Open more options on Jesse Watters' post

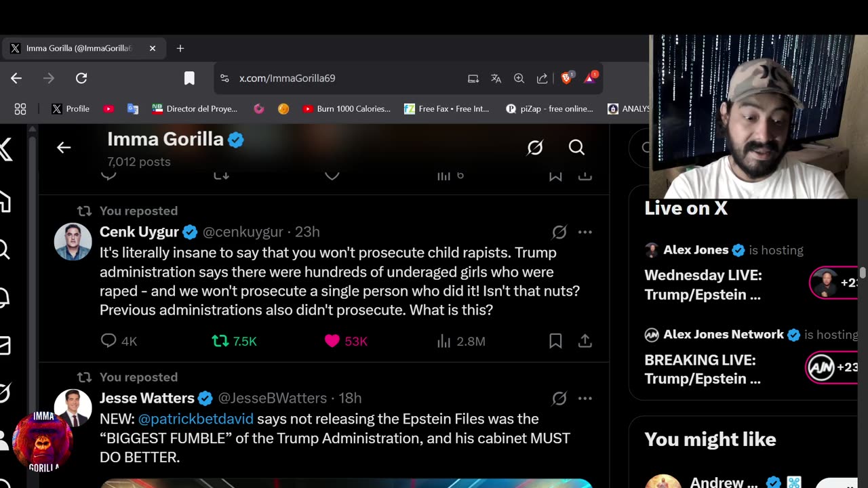(585, 398)
